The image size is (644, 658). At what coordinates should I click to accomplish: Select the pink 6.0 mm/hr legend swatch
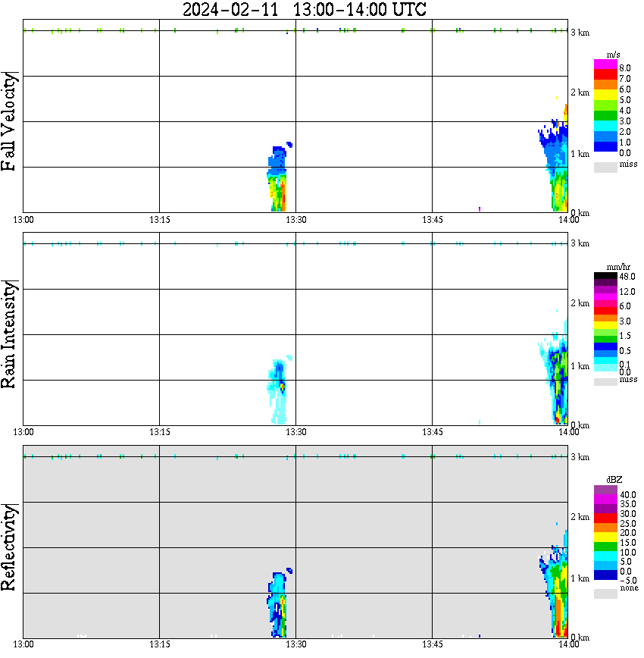[x=605, y=303]
